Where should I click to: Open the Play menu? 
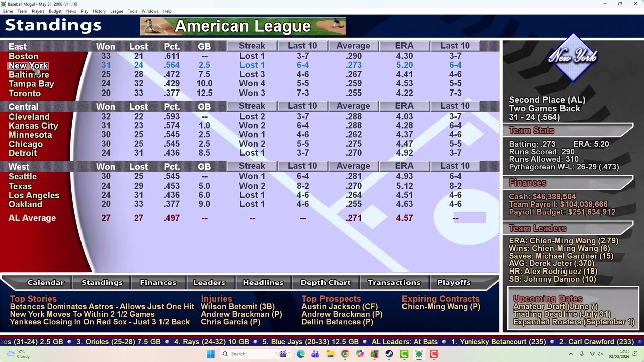click(x=85, y=11)
